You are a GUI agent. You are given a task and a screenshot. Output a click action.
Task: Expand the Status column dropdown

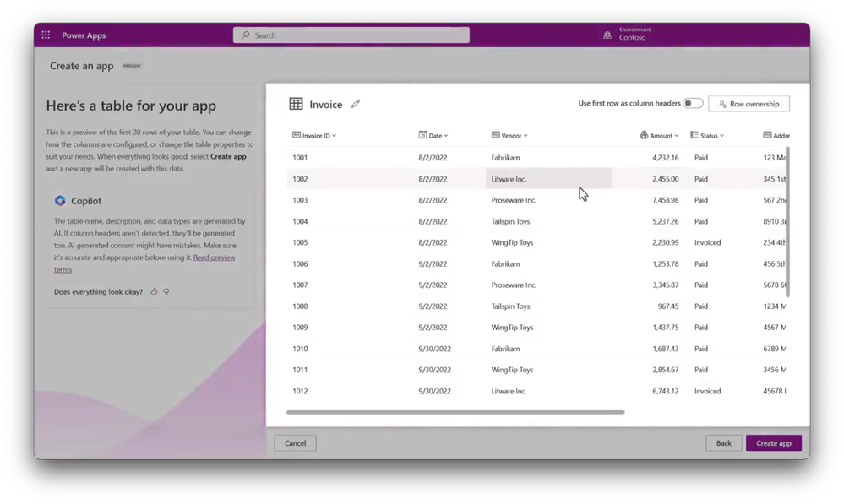(721, 136)
